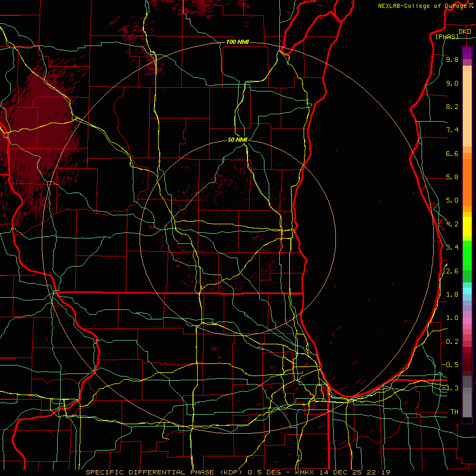The height and width of the screenshot is (476, 476).
Task: Pick the yellow segment of the color scale
Action: [467, 226]
